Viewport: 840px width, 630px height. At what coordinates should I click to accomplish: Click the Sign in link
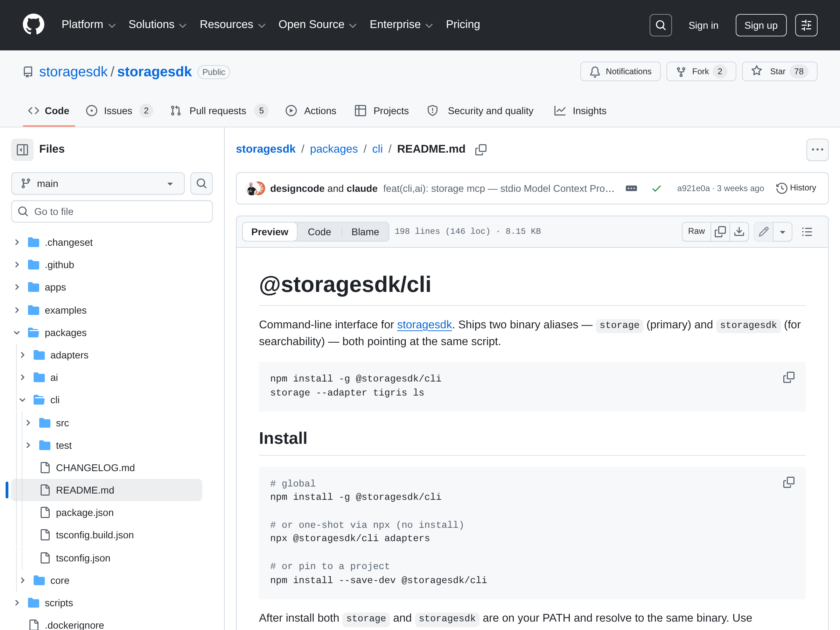[703, 25]
